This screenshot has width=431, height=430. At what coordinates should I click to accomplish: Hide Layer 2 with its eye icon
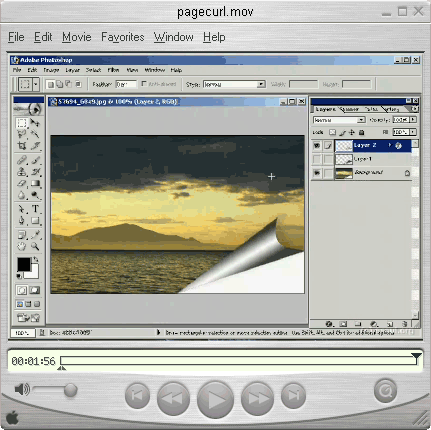(317, 145)
